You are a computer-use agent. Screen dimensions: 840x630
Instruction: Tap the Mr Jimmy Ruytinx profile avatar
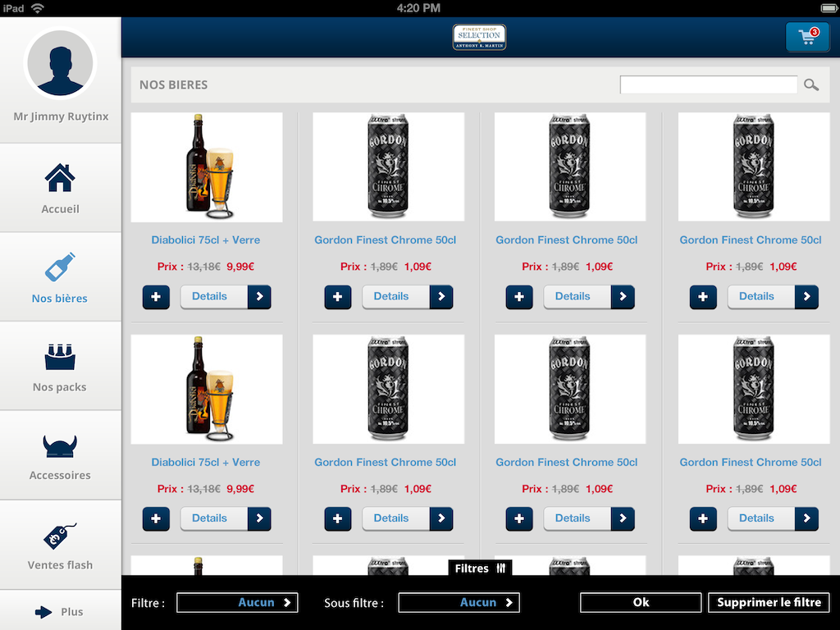click(60, 63)
